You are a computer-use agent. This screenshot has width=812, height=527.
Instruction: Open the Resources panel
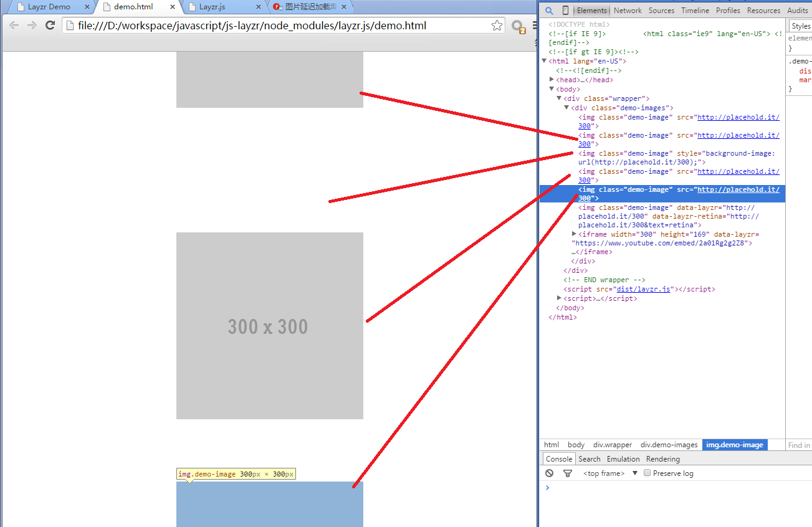coord(763,11)
